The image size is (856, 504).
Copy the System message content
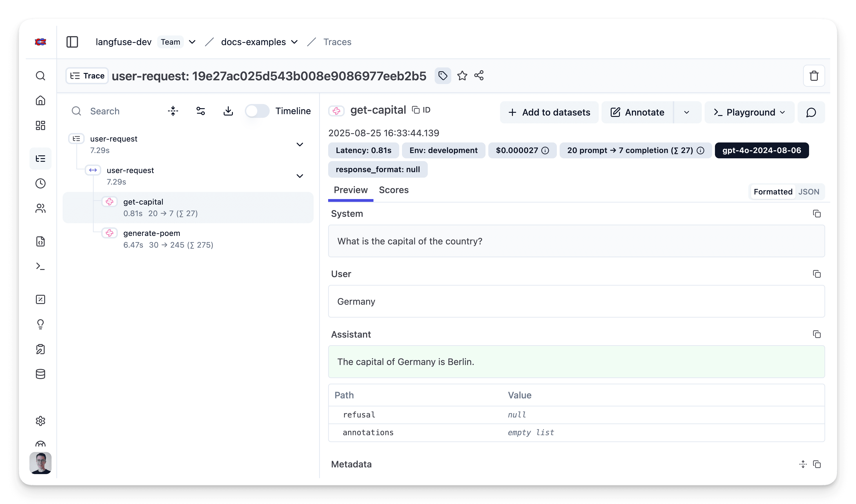tap(817, 214)
